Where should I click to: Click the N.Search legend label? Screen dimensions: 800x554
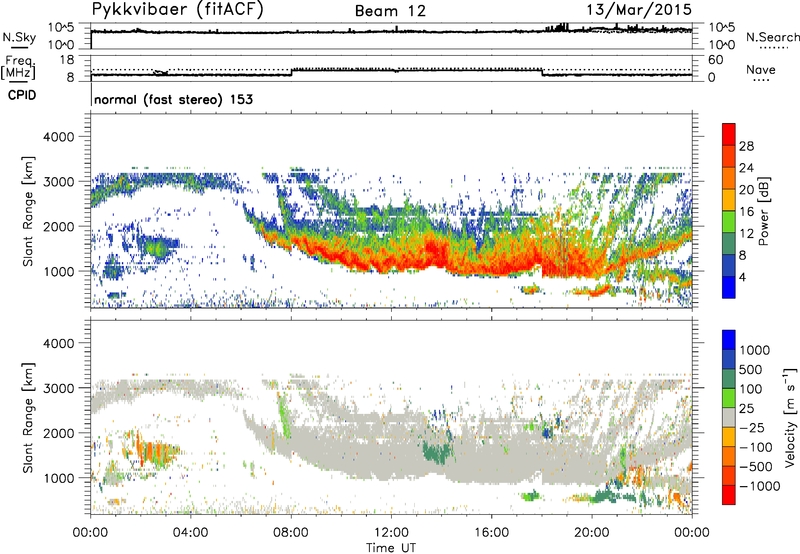point(772,37)
